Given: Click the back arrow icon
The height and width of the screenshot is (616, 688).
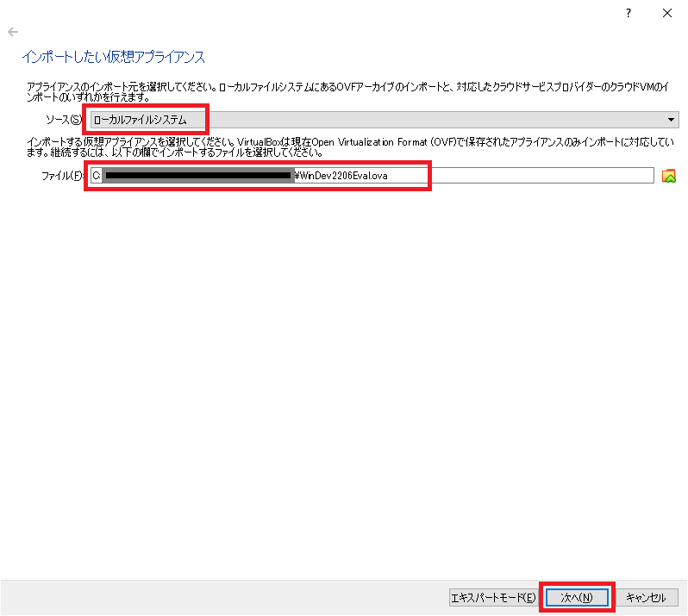Looking at the screenshot, I should pyautogui.click(x=13, y=32).
